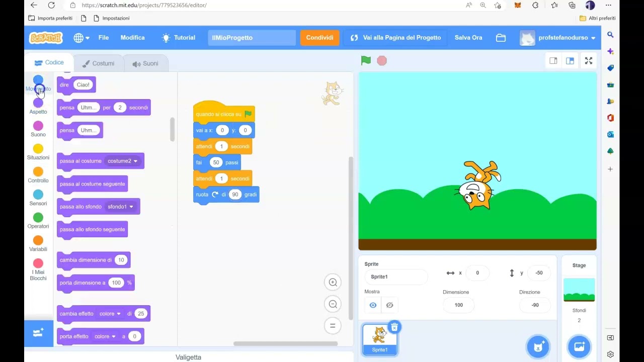644x362 pixels.
Task: Enter full screen stage mode
Action: click(x=589, y=61)
